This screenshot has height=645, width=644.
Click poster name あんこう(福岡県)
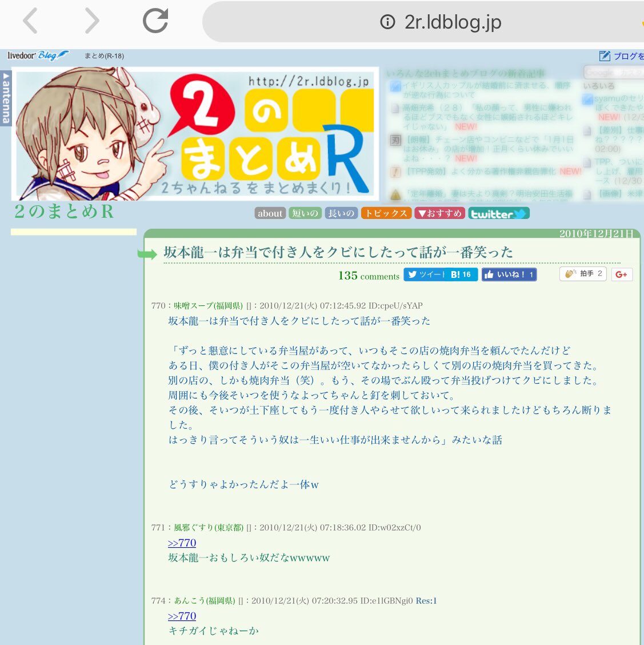point(204,600)
